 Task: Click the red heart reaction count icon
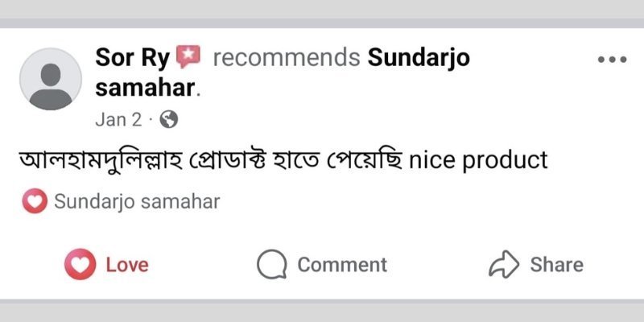(35, 200)
